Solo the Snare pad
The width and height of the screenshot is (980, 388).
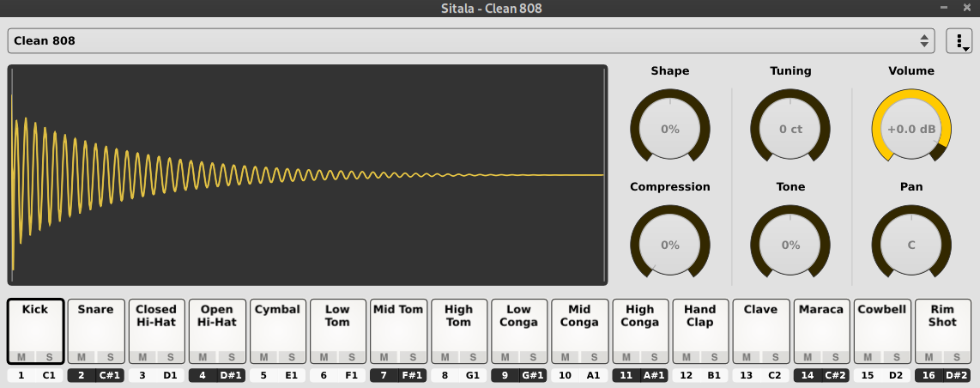110,357
